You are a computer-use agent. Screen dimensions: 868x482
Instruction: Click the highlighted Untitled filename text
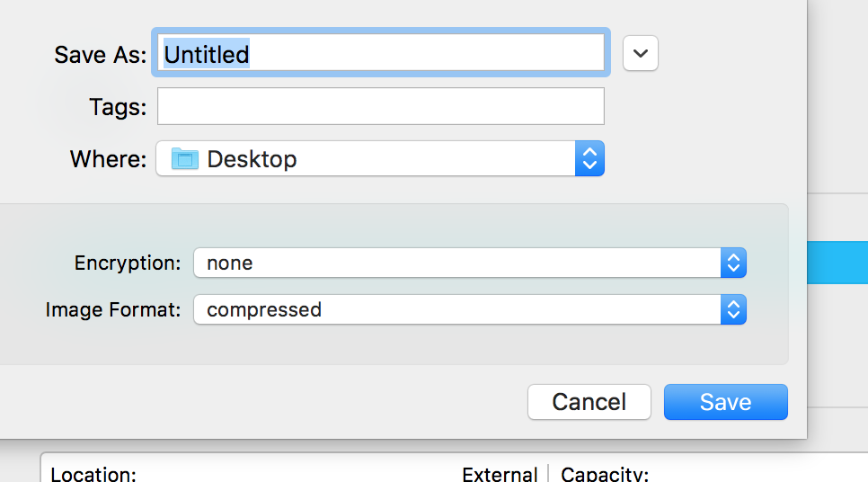point(207,54)
